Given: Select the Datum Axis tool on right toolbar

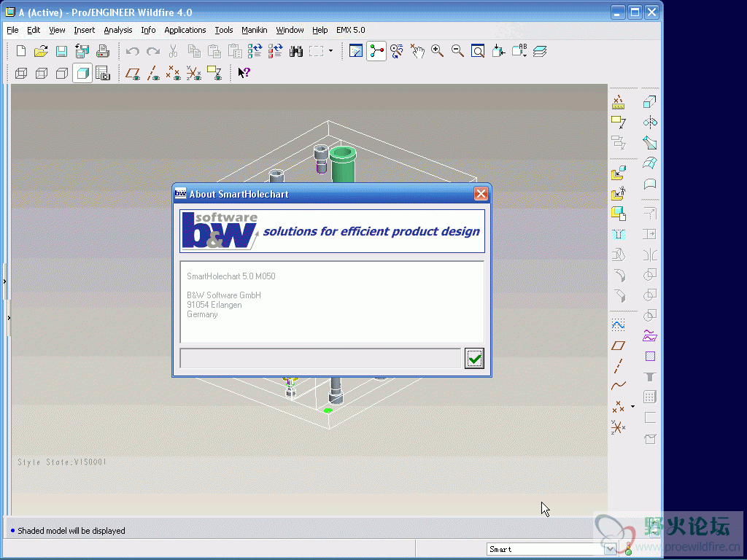Looking at the screenshot, I should point(619,366).
